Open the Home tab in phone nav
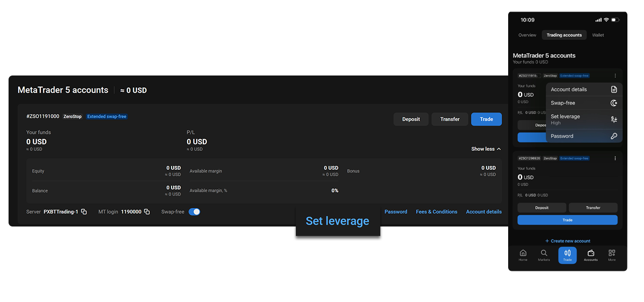 [x=523, y=255]
